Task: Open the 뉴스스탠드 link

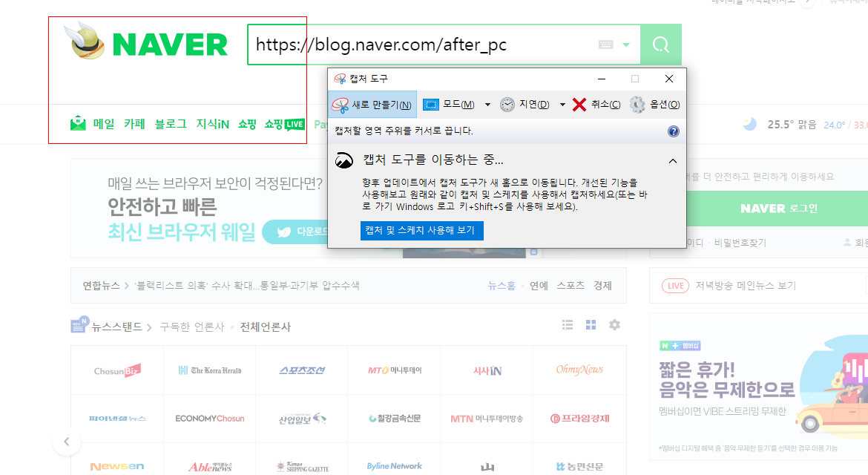Action: 116,327
